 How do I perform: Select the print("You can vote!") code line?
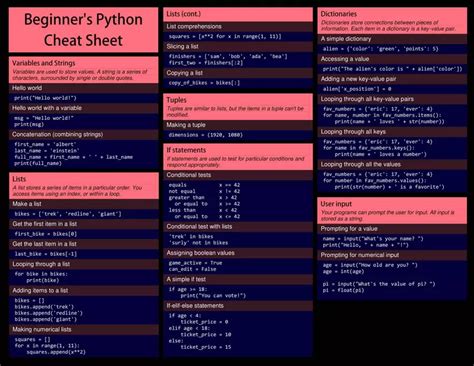click(213, 296)
